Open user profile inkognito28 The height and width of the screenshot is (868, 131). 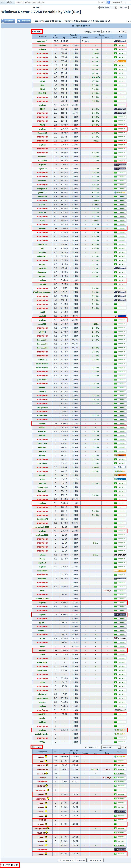coord(42,188)
